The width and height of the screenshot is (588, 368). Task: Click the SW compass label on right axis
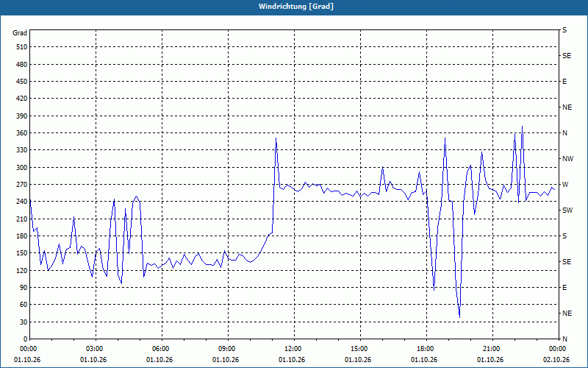(x=567, y=210)
